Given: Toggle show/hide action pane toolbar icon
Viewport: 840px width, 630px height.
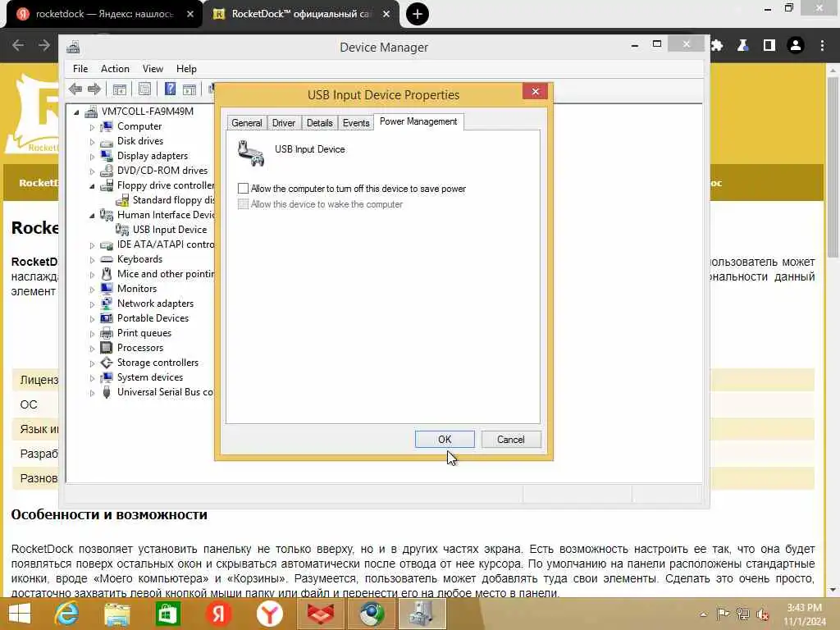Looking at the screenshot, I should pos(189,89).
